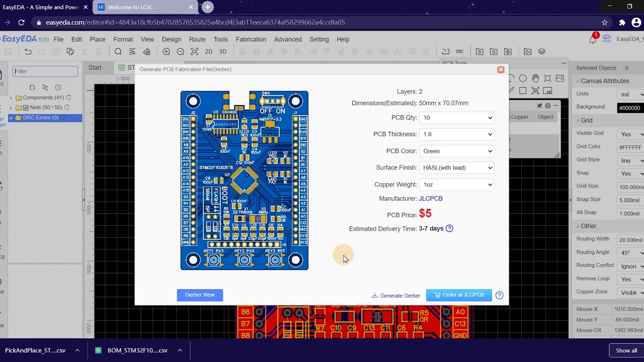Run the DRC check from toolbar

click(460, 52)
